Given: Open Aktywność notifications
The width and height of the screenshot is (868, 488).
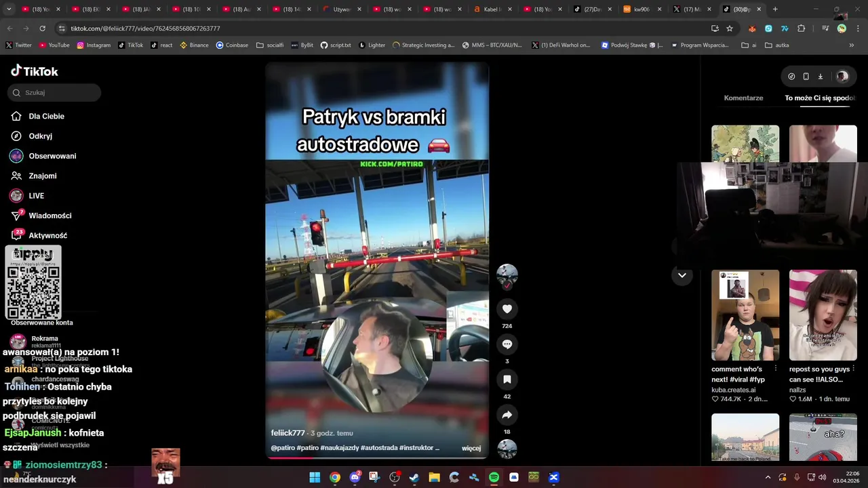Looking at the screenshot, I should pos(47,235).
